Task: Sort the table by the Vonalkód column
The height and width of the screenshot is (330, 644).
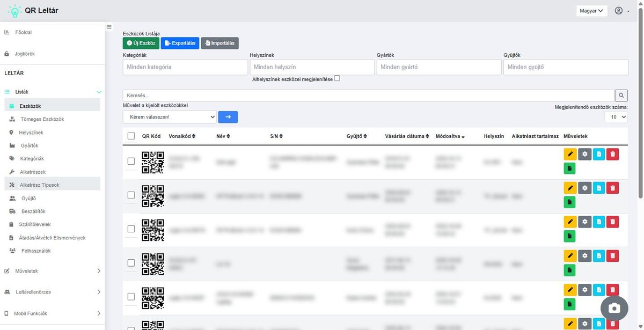Action: tap(182, 136)
